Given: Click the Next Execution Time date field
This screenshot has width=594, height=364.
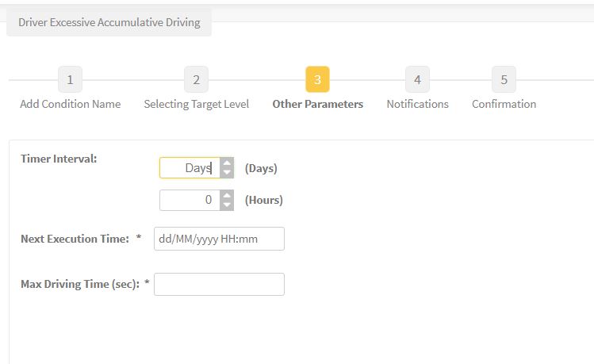Looking at the screenshot, I should (x=219, y=239).
